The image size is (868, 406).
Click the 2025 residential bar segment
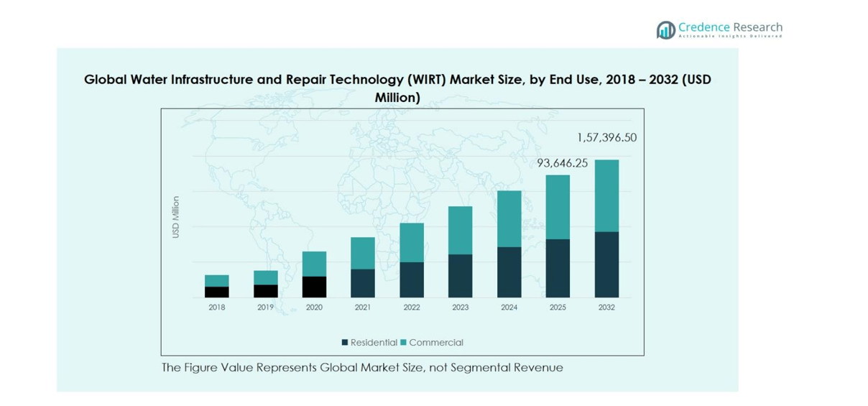click(x=558, y=268)
